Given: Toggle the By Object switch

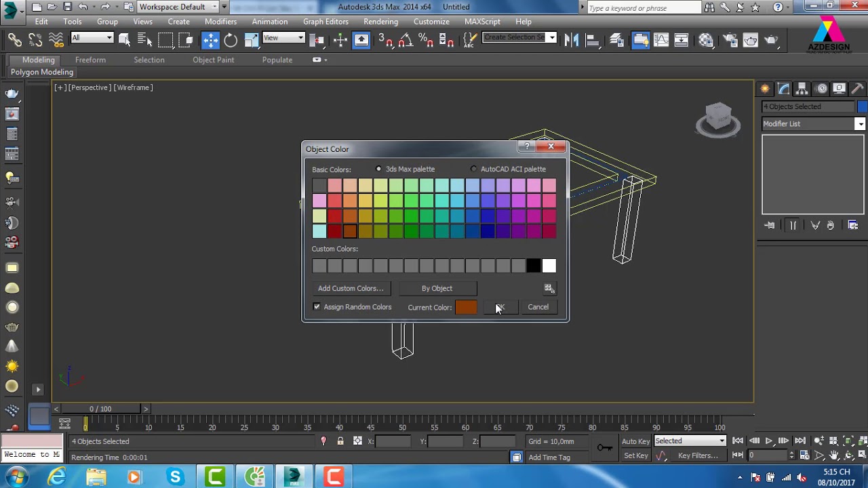Looking at the screenshot, I should (x=437, y=289).
